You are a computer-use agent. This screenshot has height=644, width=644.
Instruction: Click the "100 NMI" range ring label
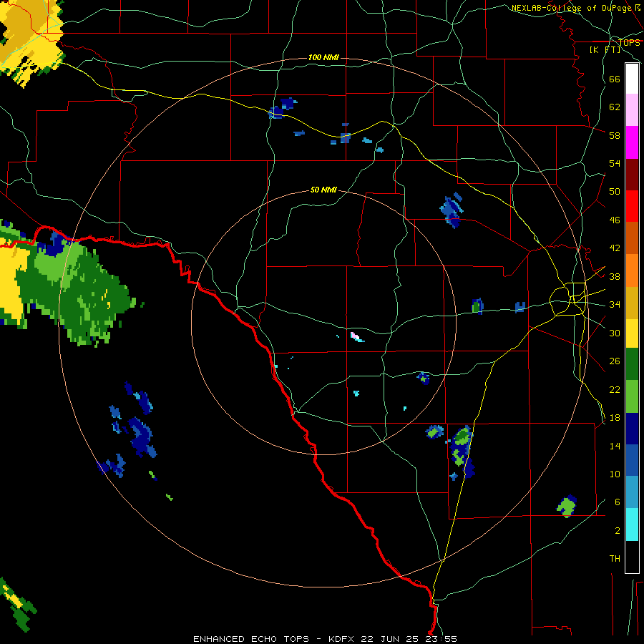tap(323, 57)
